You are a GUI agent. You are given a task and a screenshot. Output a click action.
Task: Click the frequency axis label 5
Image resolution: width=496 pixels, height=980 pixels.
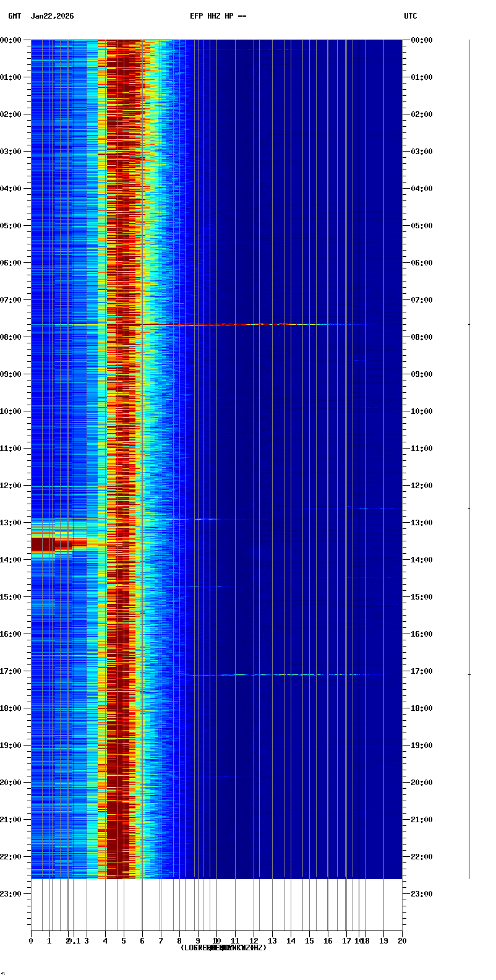pyautogui.click(x=124, y=941)
